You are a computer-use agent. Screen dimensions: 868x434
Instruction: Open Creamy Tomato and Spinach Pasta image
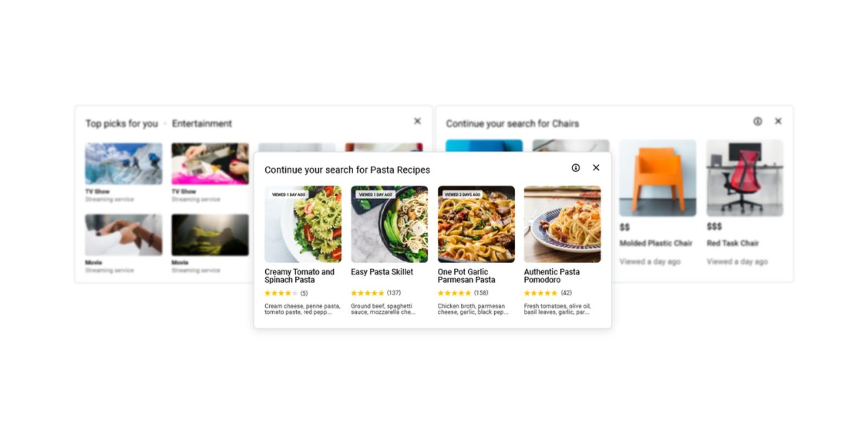(x=303, y=224)
